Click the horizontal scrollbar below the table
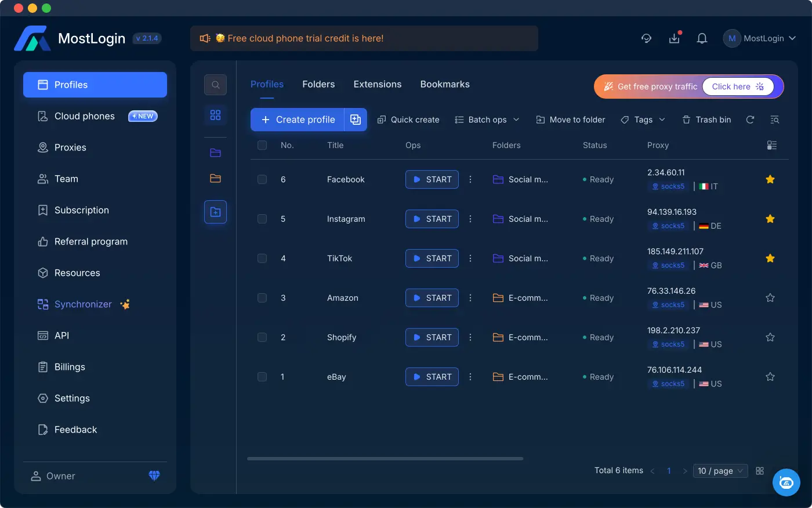812x508 pixels. (x=385, y=459)
